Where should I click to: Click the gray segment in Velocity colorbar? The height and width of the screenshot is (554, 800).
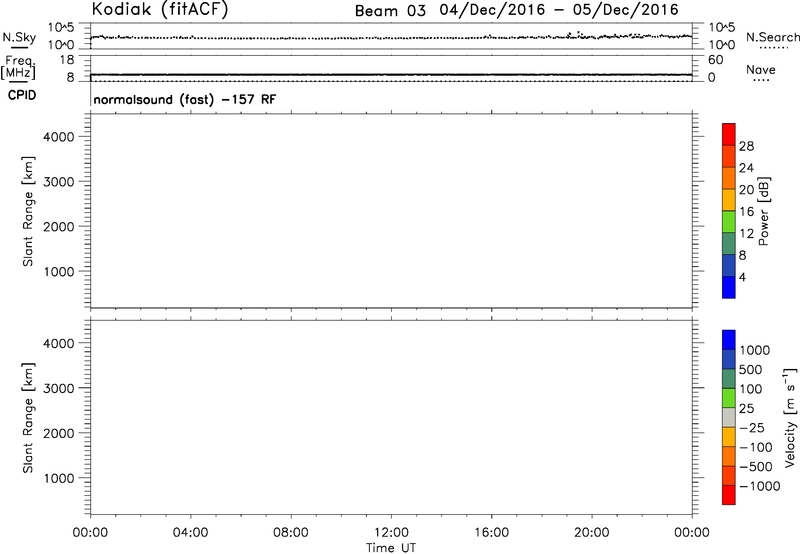(x=729, y=417)
